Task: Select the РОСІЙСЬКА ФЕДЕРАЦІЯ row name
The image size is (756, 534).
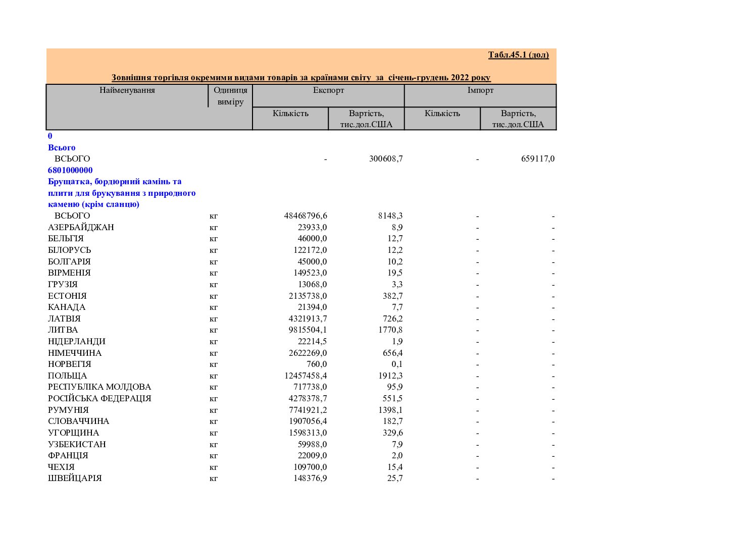Action: pos(99,398)
